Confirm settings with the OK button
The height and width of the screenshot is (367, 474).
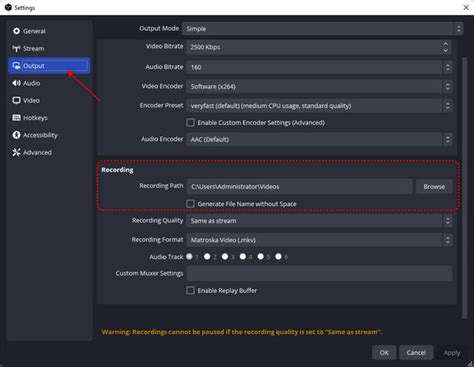click(x=384, y=352)
